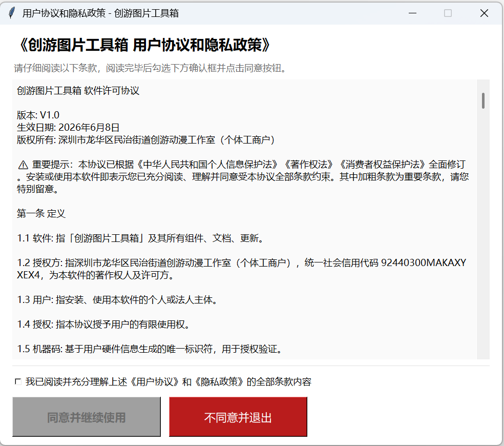Click clause 1.4 授权 definition
Image resolution: width=504 pixels, height=446 pixels.
pos(103,325)
